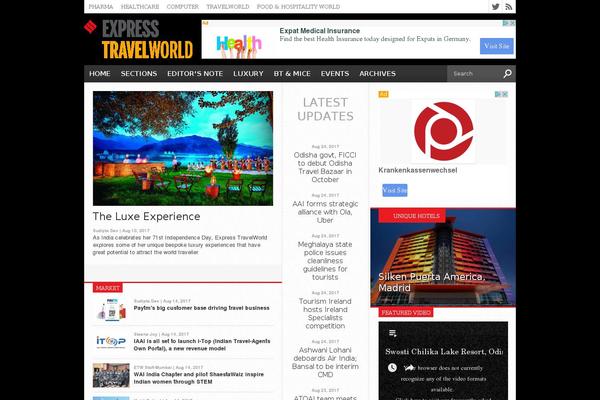Click the FEATURED VIDEO label

click(406, 313)
